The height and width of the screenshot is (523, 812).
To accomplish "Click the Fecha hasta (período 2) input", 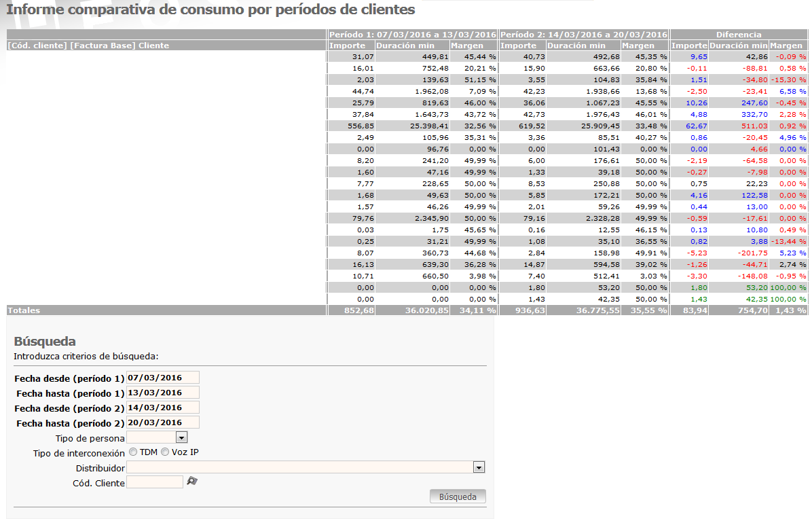I will 163,422.
